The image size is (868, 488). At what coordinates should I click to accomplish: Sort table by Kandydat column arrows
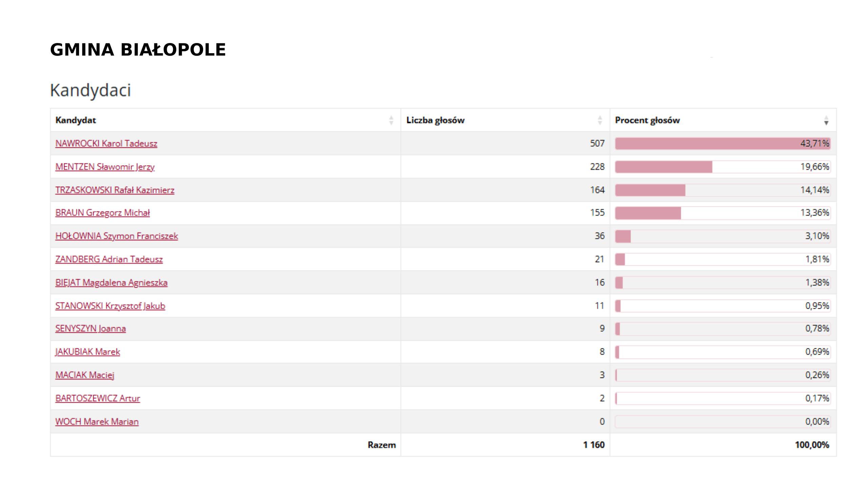pyautogui.click(x=391, y=120)
